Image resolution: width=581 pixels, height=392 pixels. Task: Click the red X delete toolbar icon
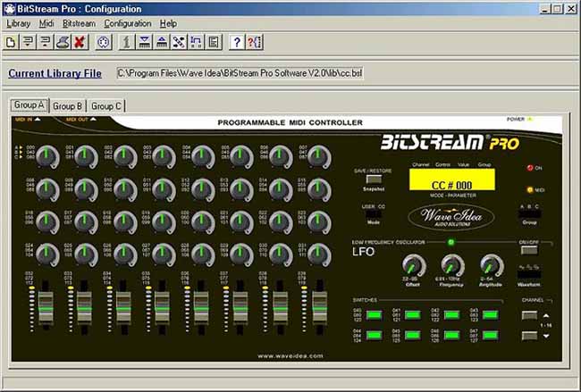click(80, 42)
